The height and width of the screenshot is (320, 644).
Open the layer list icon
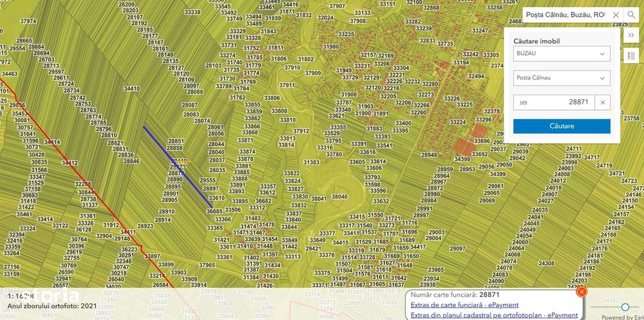coord(631,55)
